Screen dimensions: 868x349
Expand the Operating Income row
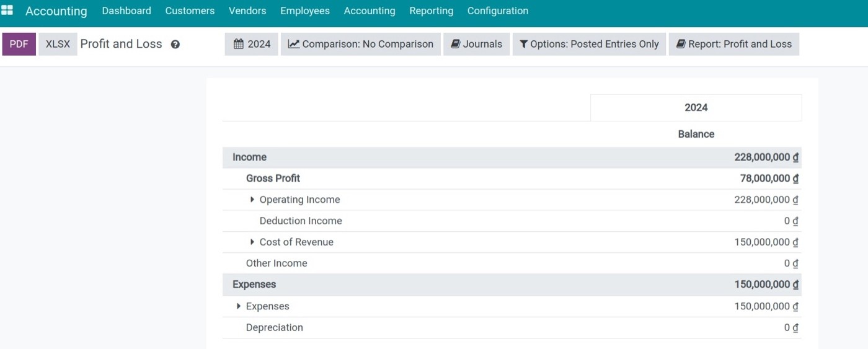click(x=252, y=200)
